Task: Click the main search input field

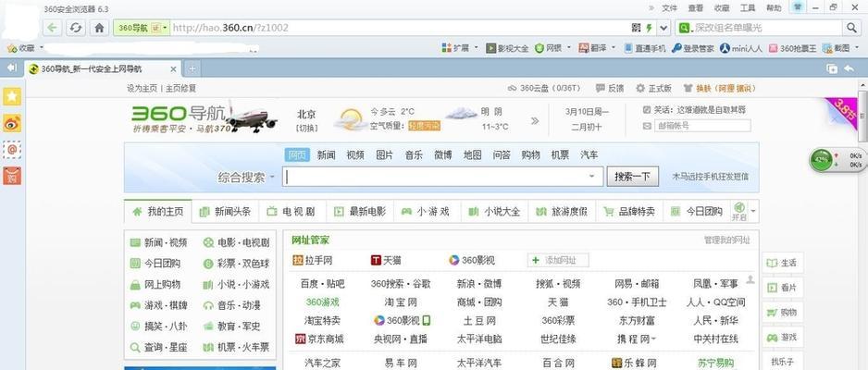Action: coord(443,177)
